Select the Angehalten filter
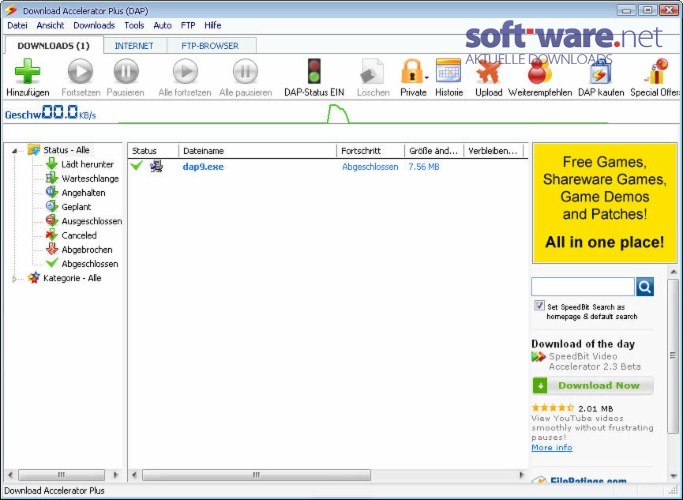The height and width of the screenshot is (500, 683). (x=83, y=193)
